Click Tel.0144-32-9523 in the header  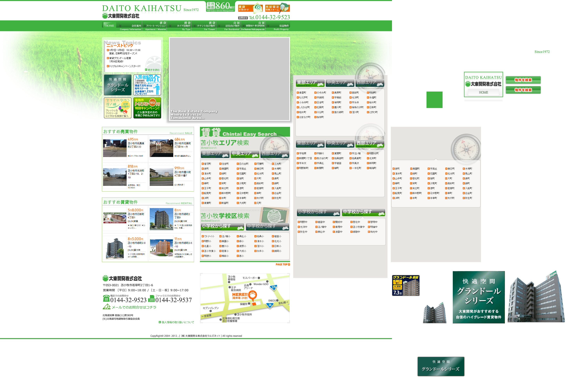click(x=269, y=17)
